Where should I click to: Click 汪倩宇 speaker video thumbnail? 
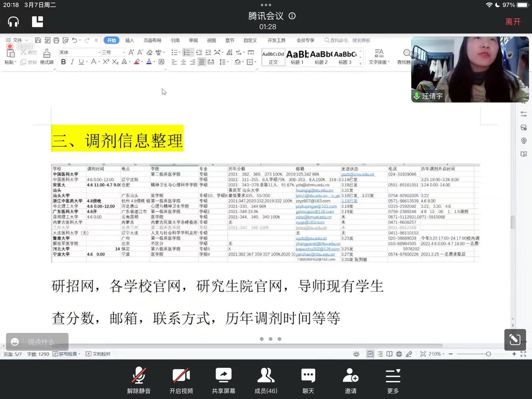click(x=470, y=69)
